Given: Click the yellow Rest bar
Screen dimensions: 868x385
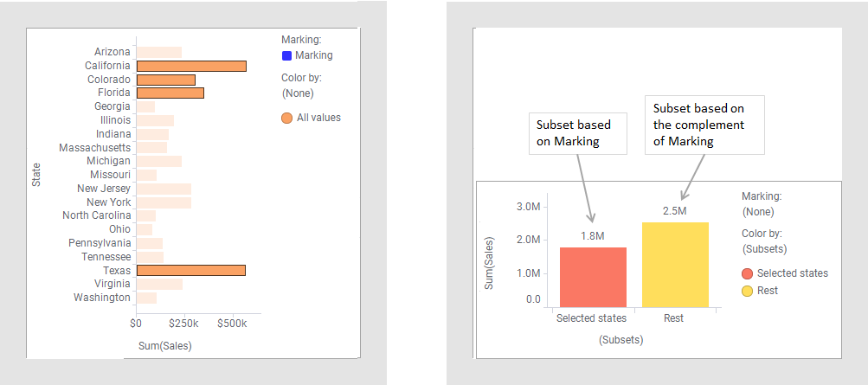Looking at the screenshot, I should point(674,265).
